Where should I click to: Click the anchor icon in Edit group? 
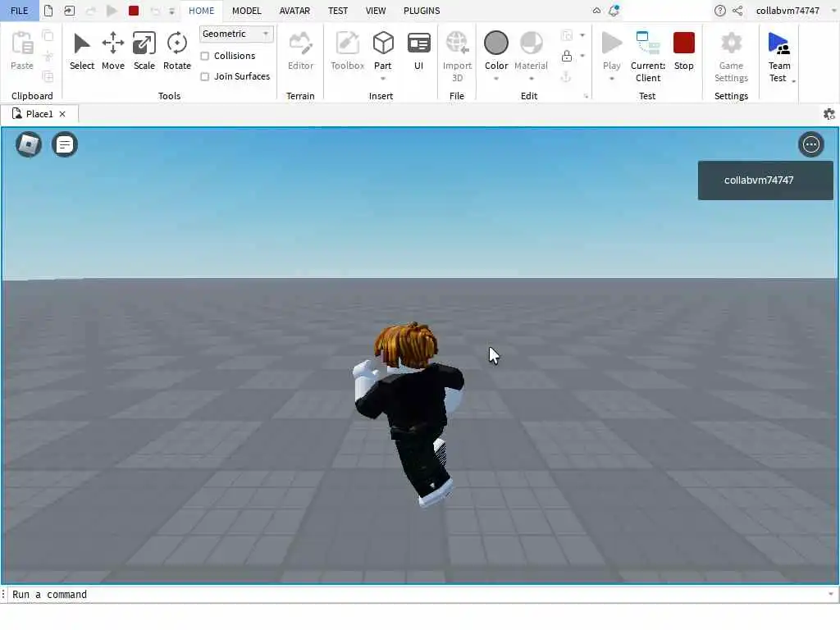pos(566,76)
